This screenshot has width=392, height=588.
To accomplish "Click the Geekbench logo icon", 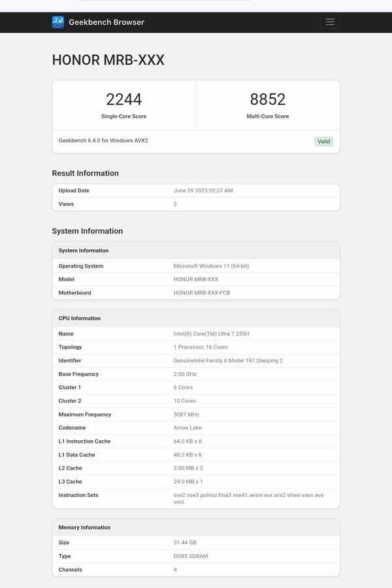I will [58, 22].
